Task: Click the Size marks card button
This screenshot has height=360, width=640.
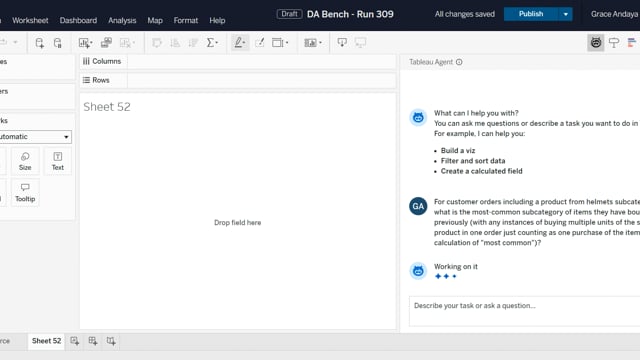Action: pos(25,162)
